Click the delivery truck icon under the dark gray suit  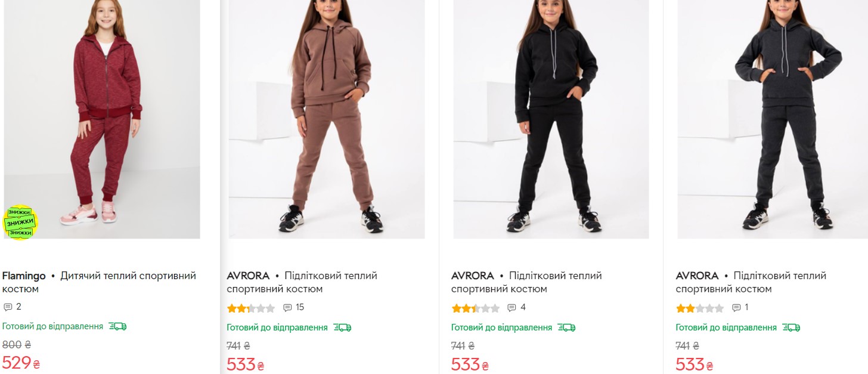(x=791, y=327)
